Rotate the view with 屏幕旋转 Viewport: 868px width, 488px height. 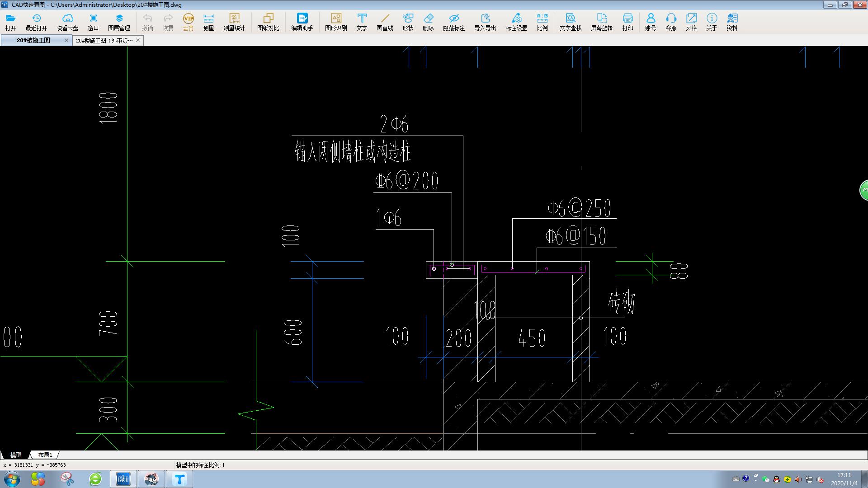(x=602, y=22)
